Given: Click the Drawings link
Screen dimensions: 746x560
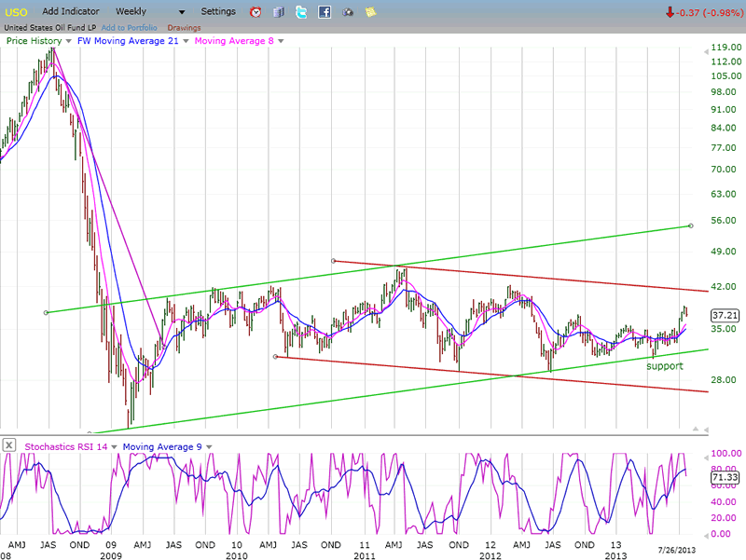Looking at the screenshot, I should pyautogui.click(x=184, y=27).
